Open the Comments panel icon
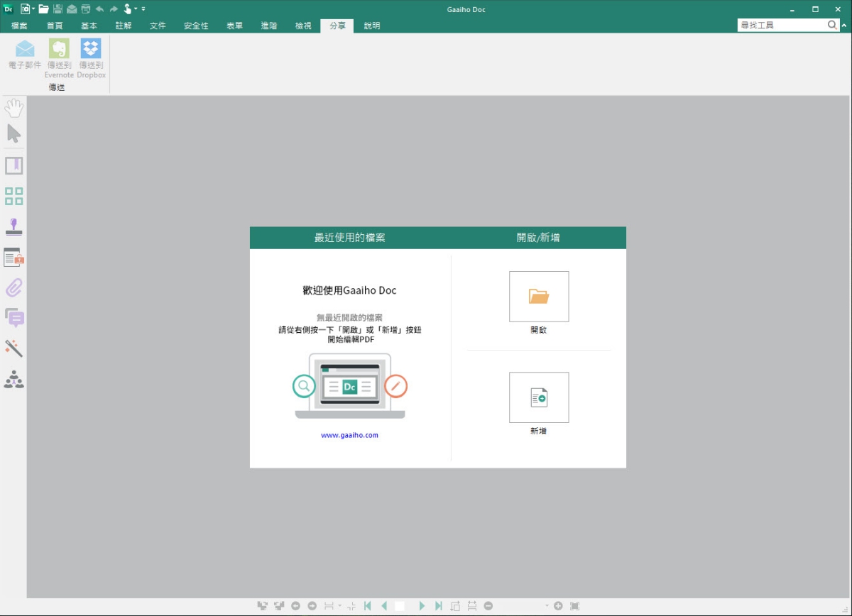Image resolution: width=852 pixels, height=616 pixels. (x=14, y=318)
